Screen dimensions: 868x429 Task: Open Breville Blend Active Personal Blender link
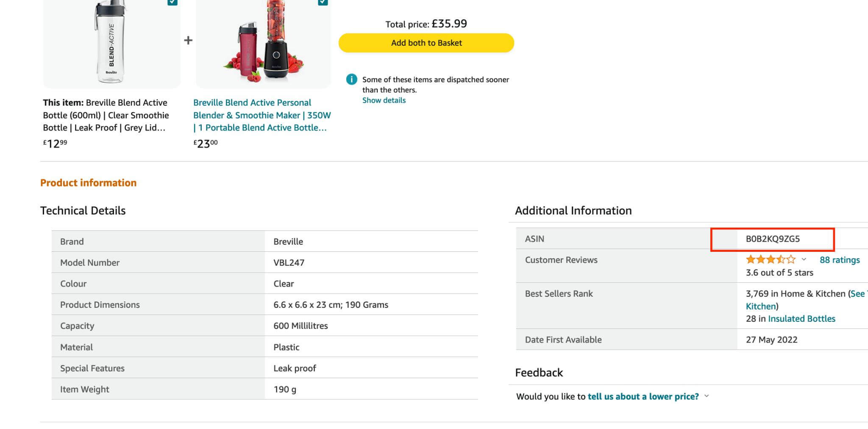point(262,115)
